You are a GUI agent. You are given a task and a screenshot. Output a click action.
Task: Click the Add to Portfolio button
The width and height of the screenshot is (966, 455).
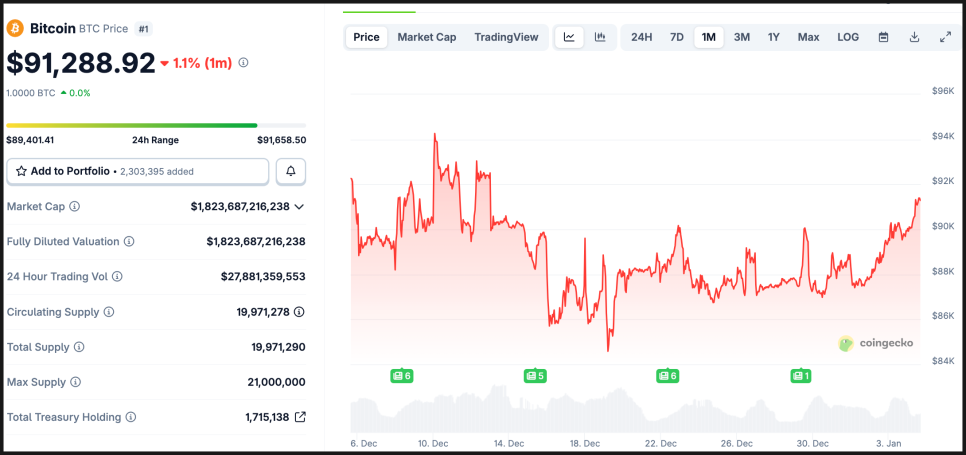pos(138,171)
